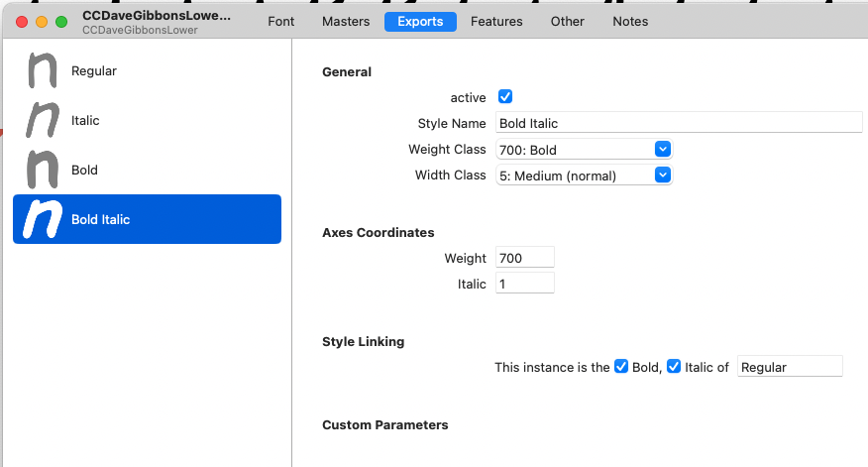Switch to the Font tab
The height and width of the screenshot is (467, 868).
coord(281,22)
